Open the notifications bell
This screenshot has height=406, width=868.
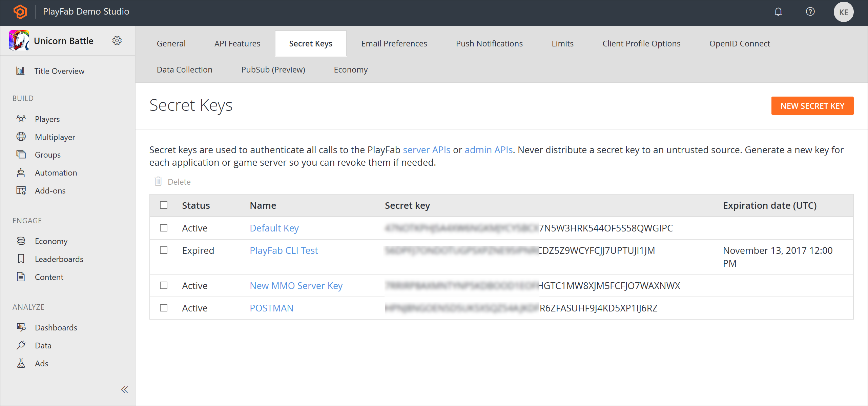tap(778, 12)
